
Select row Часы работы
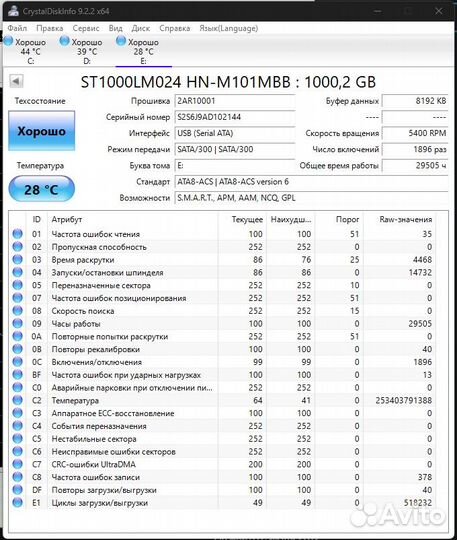[222, 323]
